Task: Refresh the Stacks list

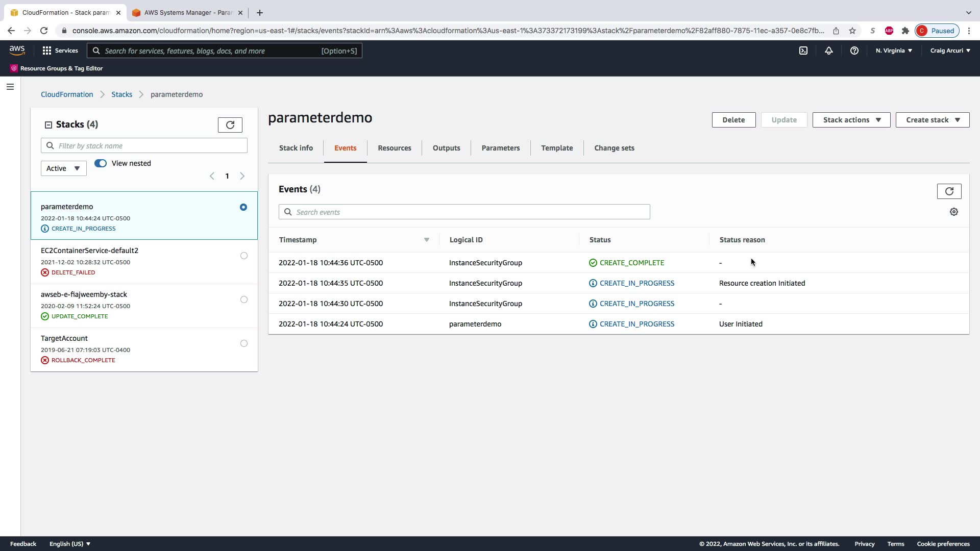Action: [230, 125]
